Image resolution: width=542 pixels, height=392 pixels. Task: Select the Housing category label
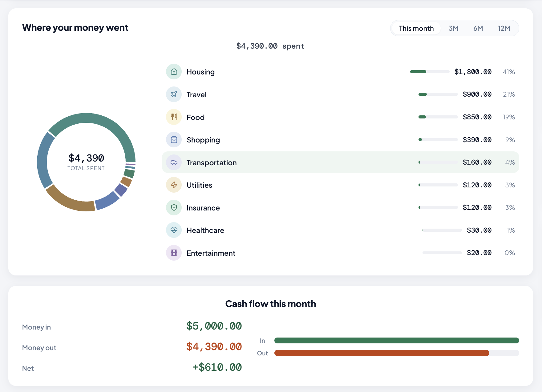click(200, 72)
